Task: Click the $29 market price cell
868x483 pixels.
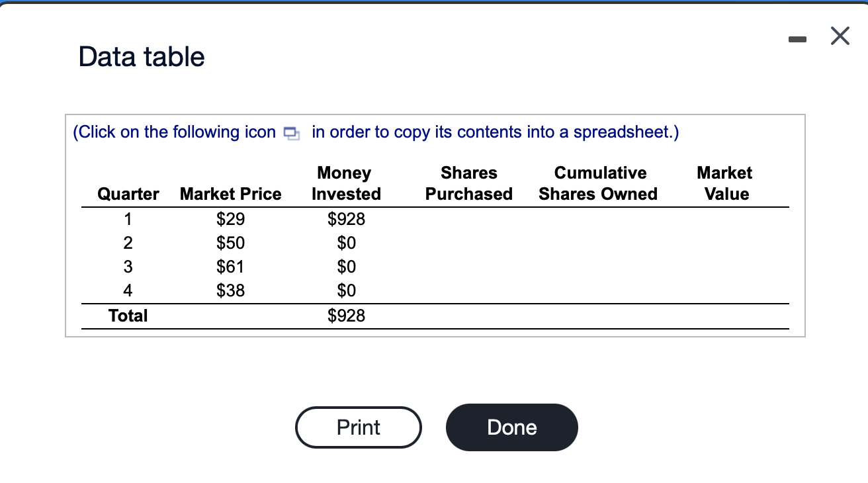Action: coord(231,219)
